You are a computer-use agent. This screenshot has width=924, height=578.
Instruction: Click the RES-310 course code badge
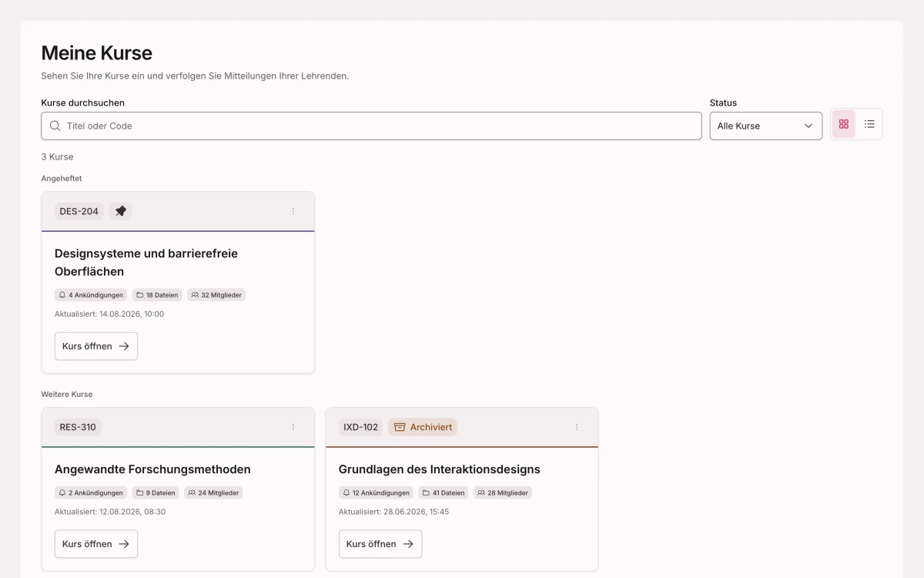[x=78, y=427]
